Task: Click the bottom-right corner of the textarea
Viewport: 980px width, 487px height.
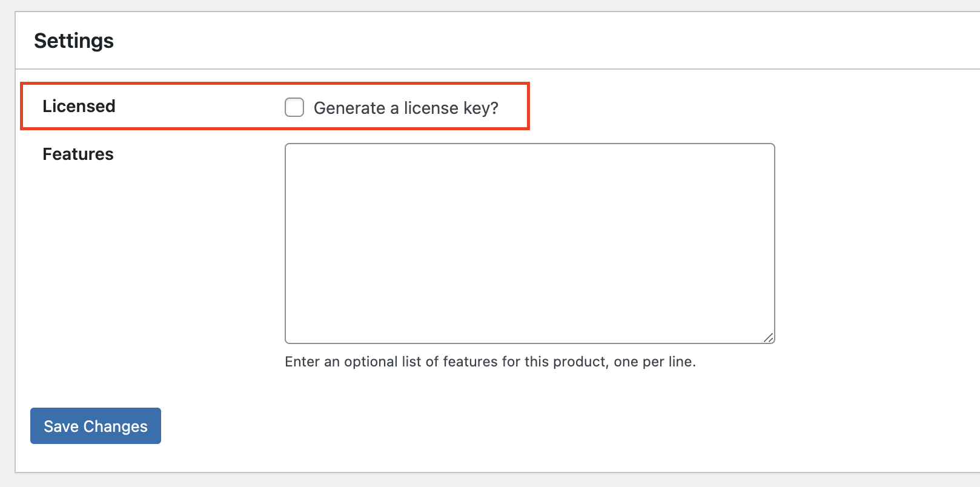Action: [769, 337]
